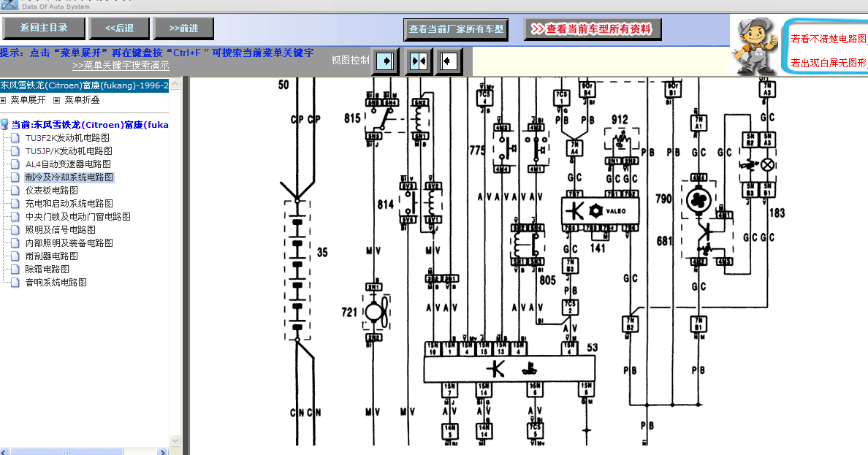
Task: Click VALEO module 141 in diagram
Action: (x=601, y=211)
